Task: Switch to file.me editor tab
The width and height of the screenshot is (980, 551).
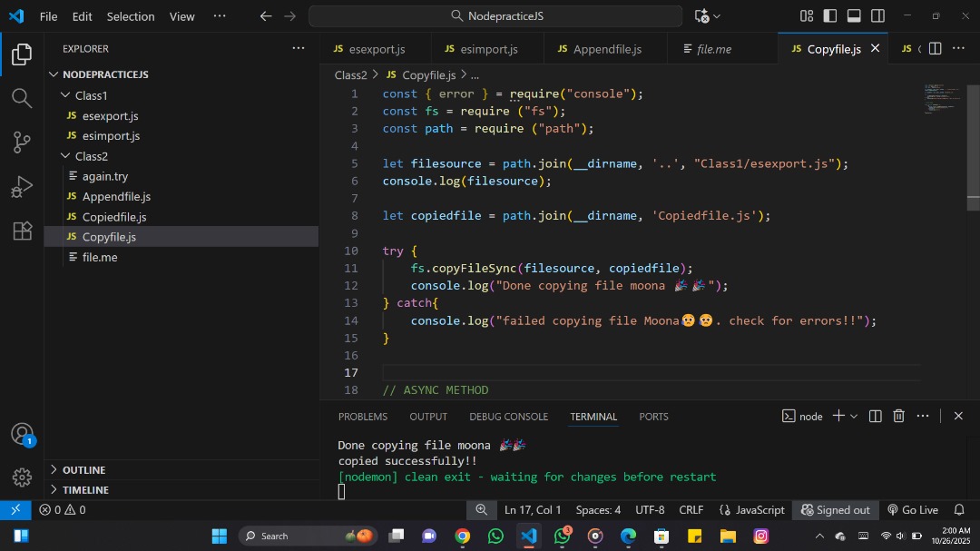Action: 722,49
